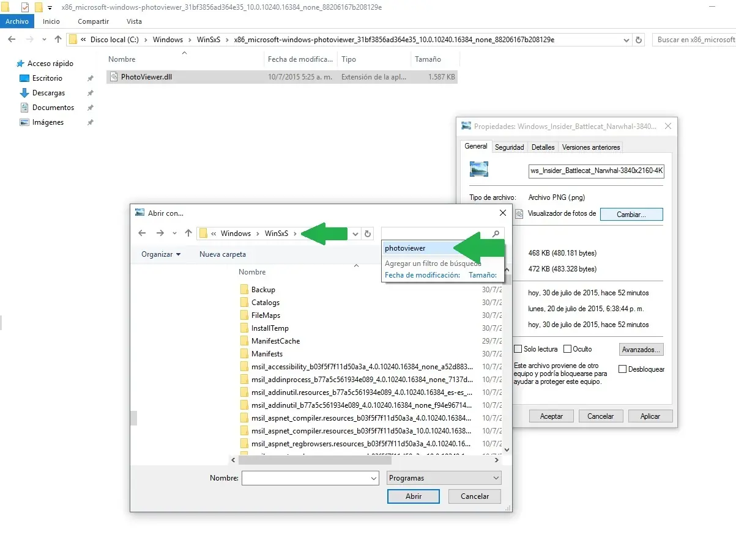This screenshot has height=560, width=736.
Task: Sort by Tamaño column header
Action: tap(435, 59)
